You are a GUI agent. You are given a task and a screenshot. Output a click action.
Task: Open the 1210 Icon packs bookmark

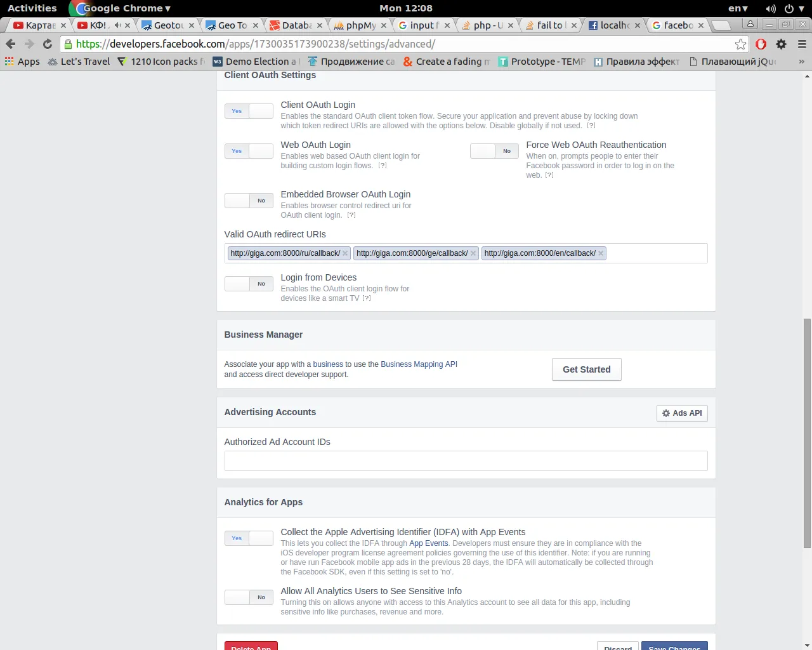click(161, 62)
